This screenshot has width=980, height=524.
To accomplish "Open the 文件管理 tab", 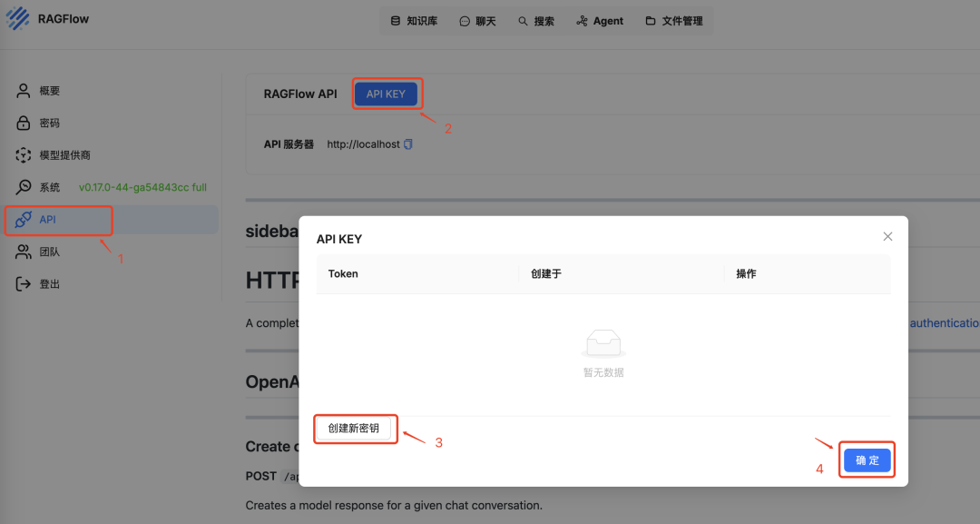I will coord(673,21).
